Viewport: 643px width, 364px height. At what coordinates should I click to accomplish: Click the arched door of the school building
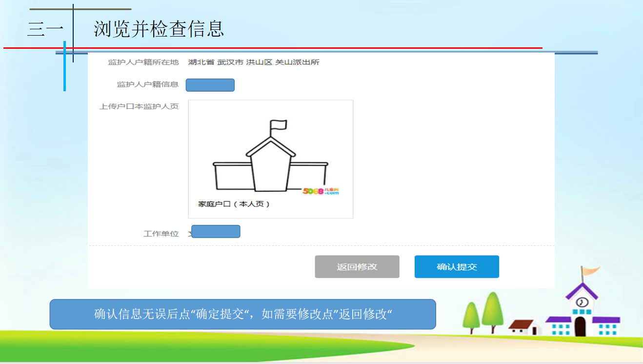tap(580, 326)
